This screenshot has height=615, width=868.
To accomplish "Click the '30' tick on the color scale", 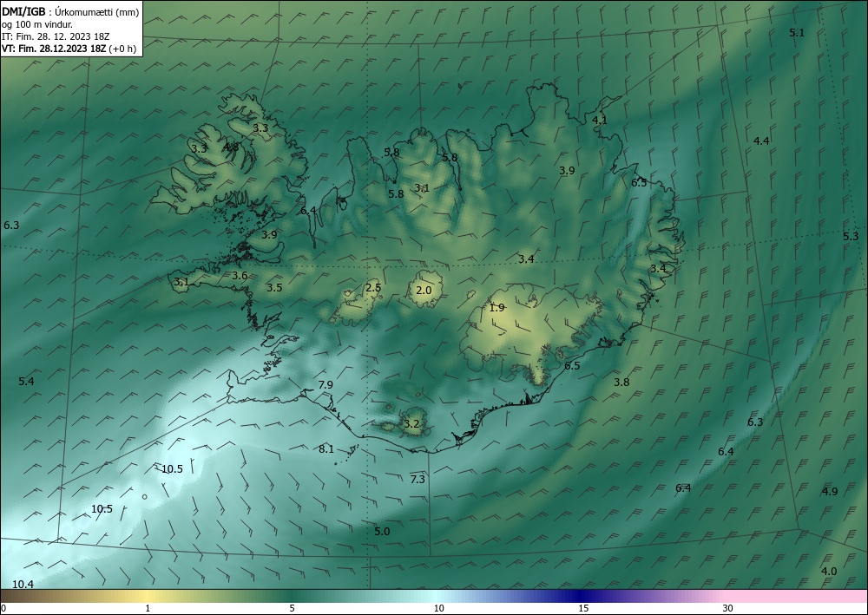I will coord(728,609).
